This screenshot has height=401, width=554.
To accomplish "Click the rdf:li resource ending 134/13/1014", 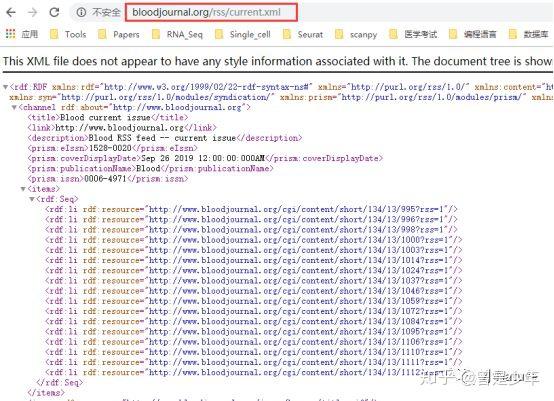I will [254, 260].
